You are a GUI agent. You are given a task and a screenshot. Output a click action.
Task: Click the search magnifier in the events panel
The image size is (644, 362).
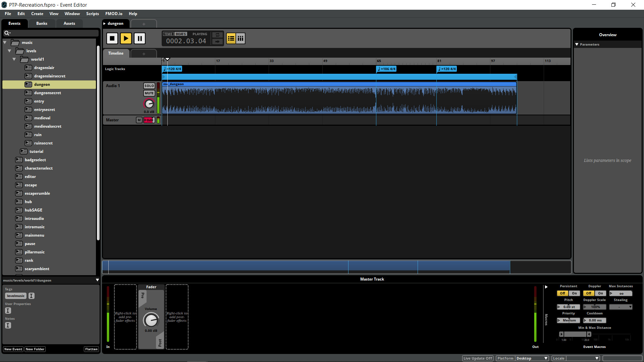pos(7,33)
